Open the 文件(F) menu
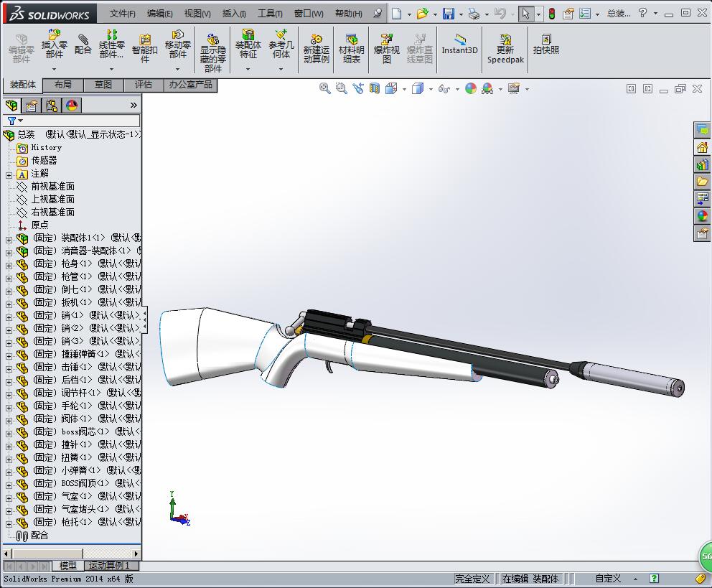712x588 pixels. tap(122, 14)
